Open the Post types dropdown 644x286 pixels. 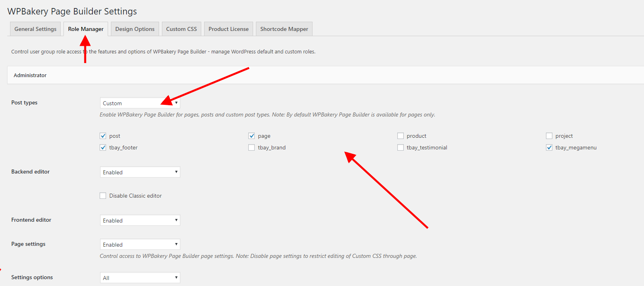pyautogui.click(x=140, y=103)
